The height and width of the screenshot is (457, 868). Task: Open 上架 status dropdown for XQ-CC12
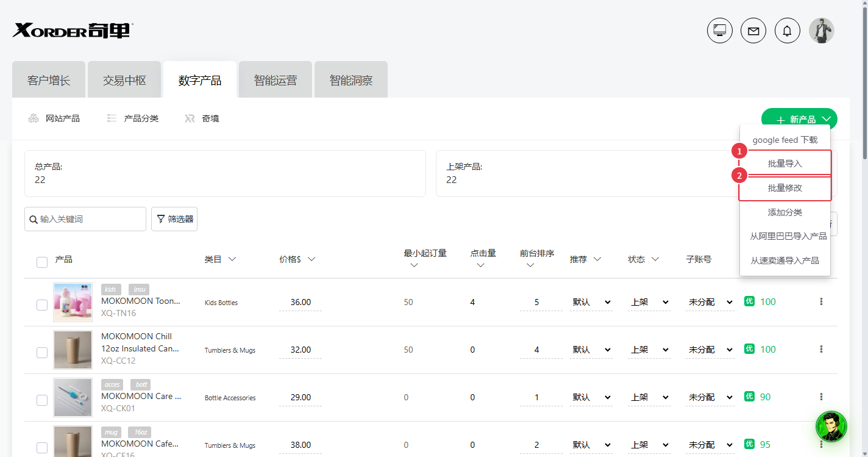click(x=649, y=350)
